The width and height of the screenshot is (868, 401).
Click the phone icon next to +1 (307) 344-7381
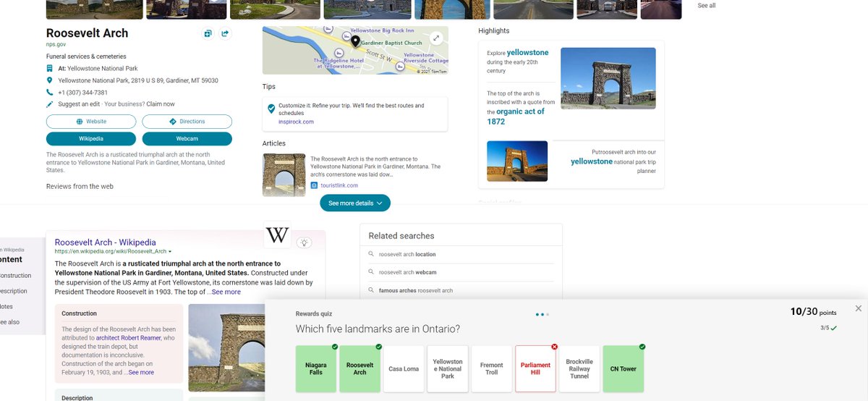[x=50, y=93]
